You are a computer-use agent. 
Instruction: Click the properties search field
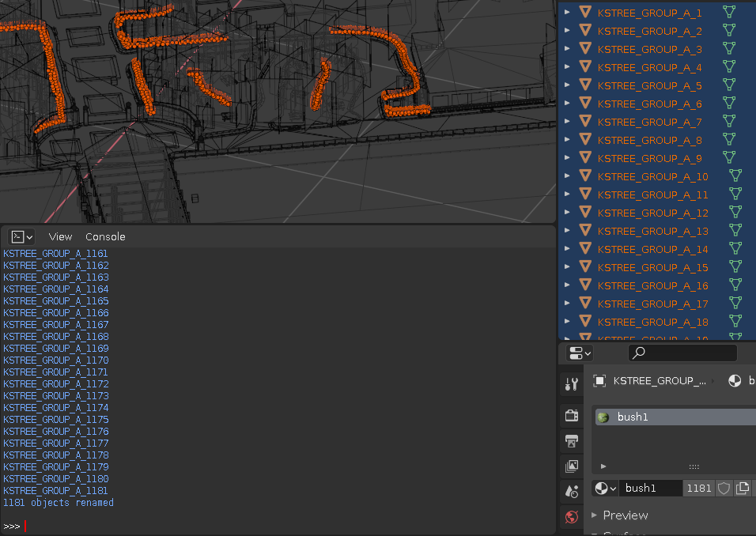(682, 353)
